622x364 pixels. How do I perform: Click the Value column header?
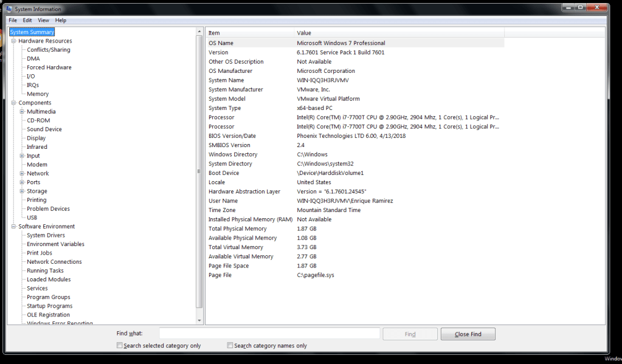[399, 33]
